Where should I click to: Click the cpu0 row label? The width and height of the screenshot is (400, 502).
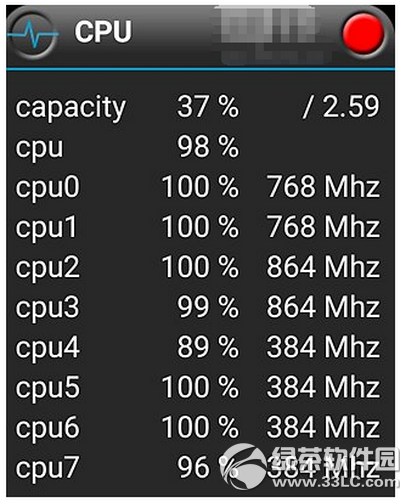(48, 188)
